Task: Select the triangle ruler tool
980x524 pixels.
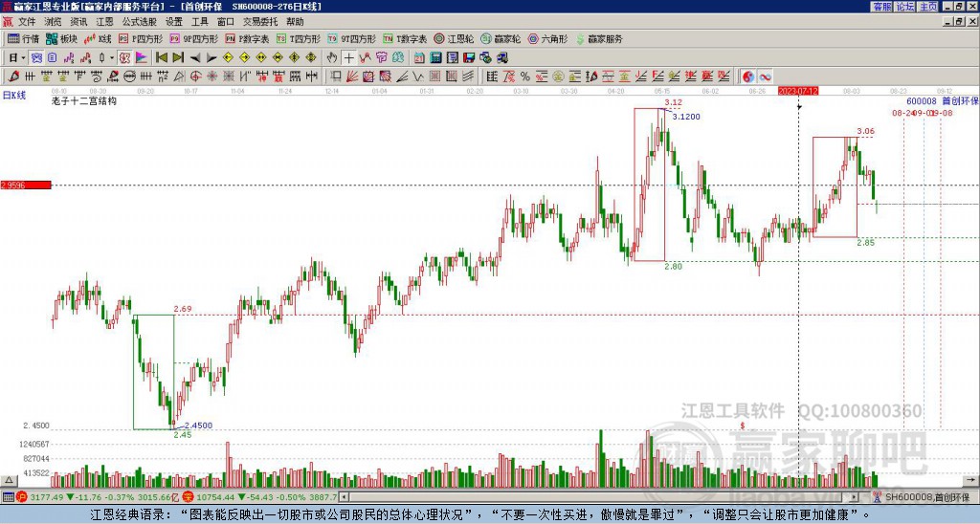Action: point(179,76)
